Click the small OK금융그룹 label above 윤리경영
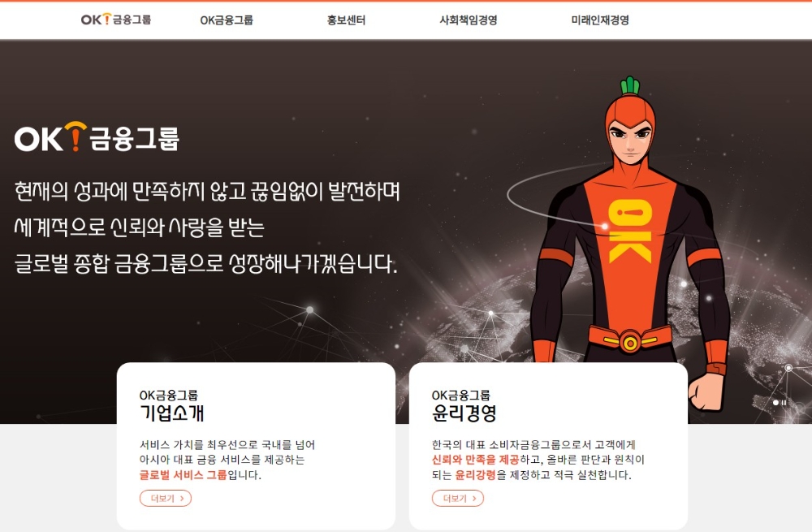Viewport: 812px width, 532px height. pyautogui.click(x=461, y=396)
